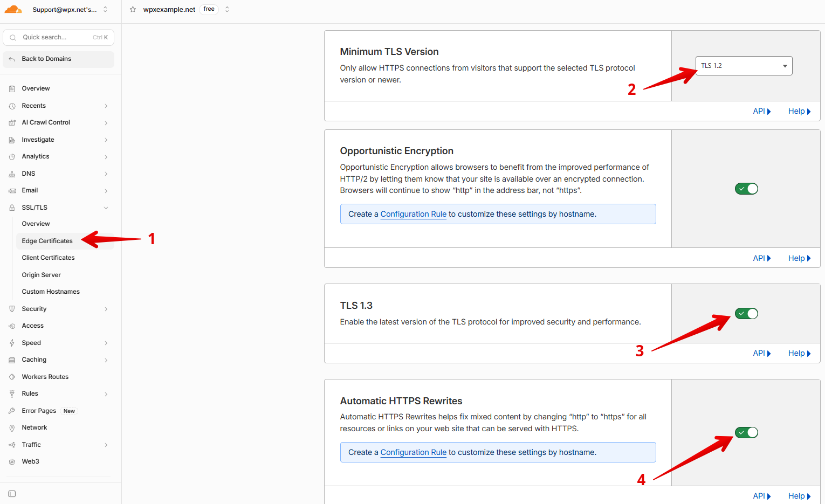
Task: Click the Error Pages wrench icon
Action: (12, 411)
